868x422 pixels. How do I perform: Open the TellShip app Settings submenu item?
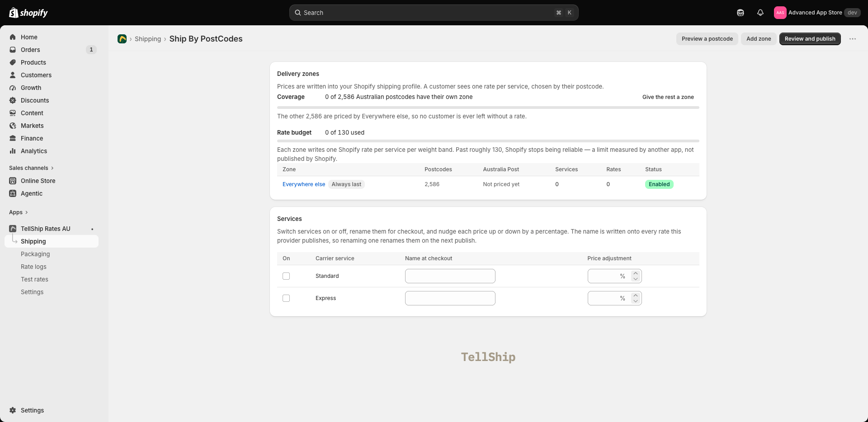point(32,292)
